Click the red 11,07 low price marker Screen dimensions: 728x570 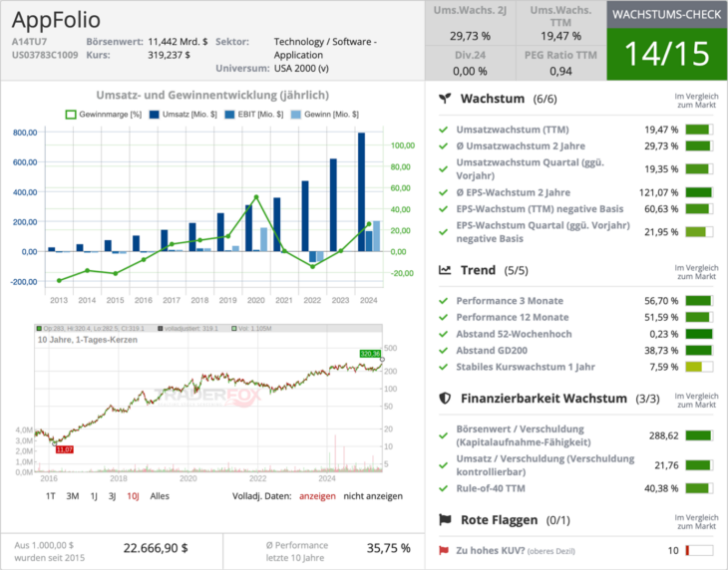click(64, 449)
